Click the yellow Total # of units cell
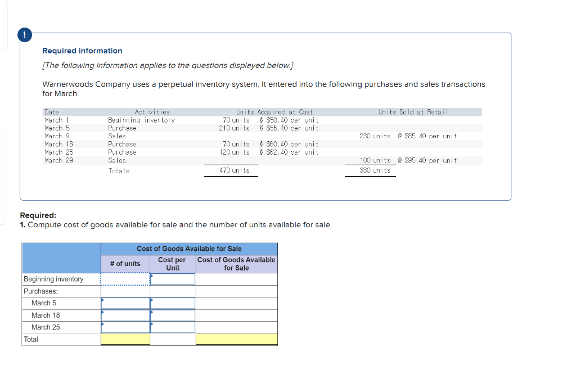Screen dimensions: 576x392 tap(125, 340)
